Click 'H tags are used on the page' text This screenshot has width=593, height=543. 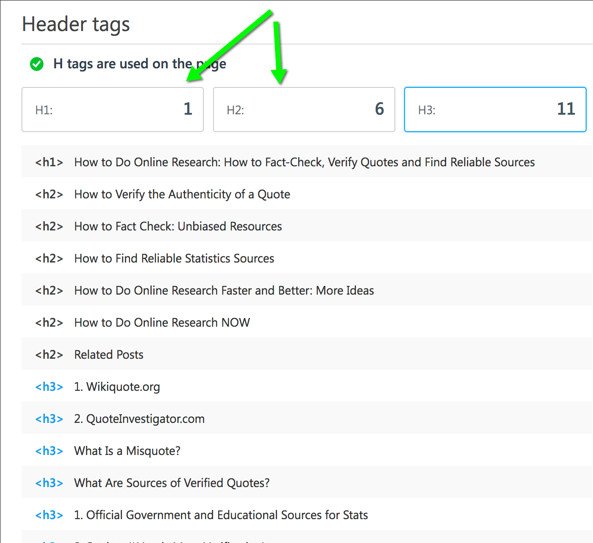click(x=140, y=64)
